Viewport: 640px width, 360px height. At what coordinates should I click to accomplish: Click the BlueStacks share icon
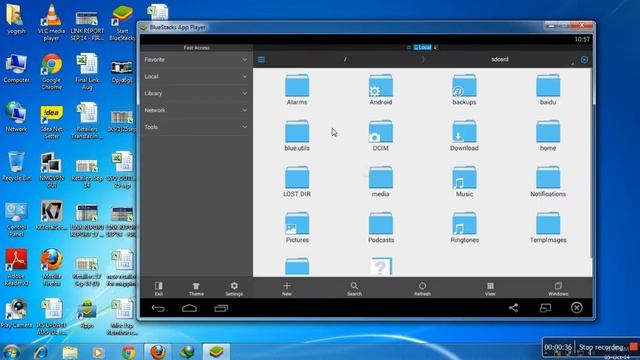click(x=513, y=308)
